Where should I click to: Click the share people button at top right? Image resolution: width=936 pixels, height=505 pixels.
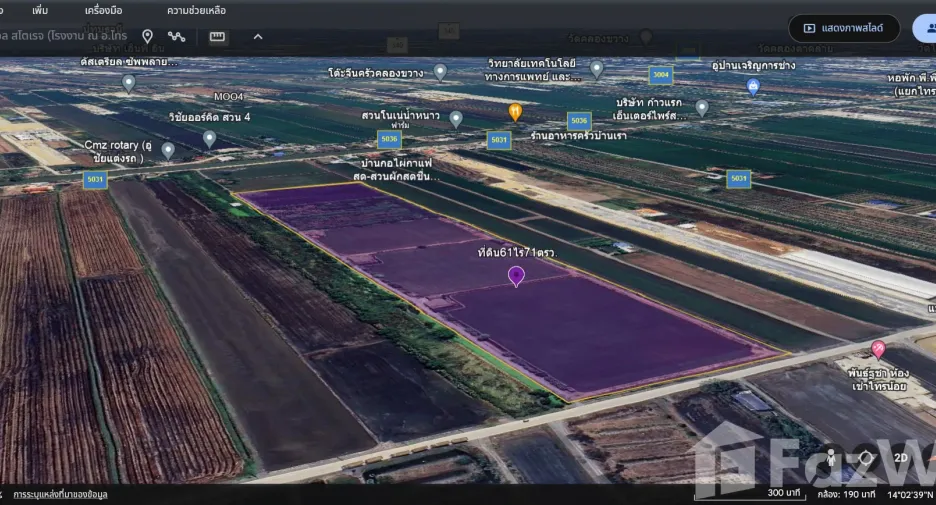925,28
